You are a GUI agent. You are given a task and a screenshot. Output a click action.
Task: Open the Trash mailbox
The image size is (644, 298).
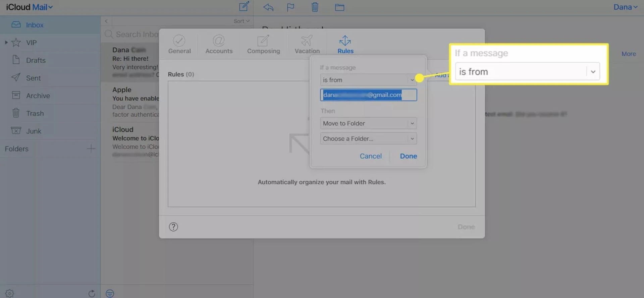click(50, 113)
